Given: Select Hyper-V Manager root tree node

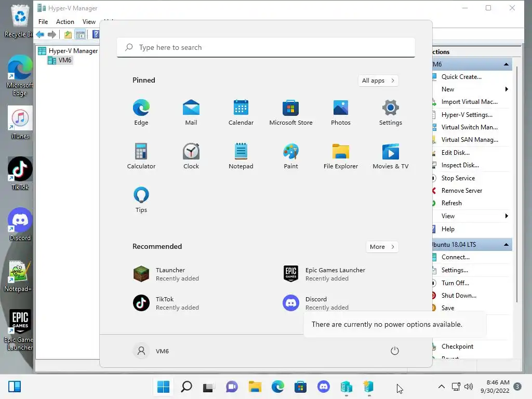Looking at the screenshot, I should [x=68, y=51].
